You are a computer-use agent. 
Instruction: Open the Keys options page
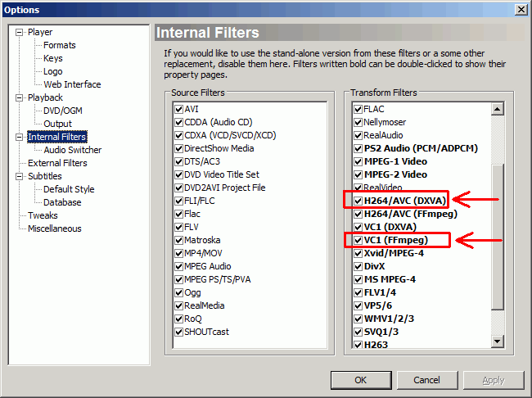53,58
